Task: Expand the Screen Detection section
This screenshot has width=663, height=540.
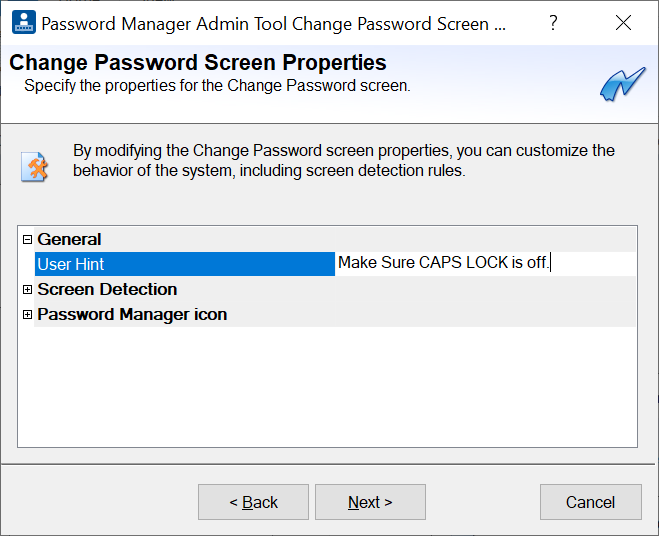Action: (x=27, y=290)
